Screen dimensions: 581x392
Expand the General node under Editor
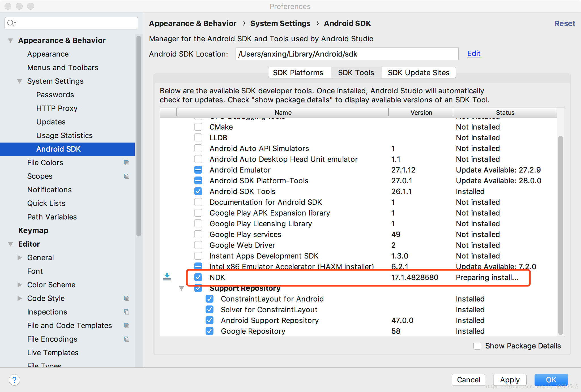click(x=20, y=258)
